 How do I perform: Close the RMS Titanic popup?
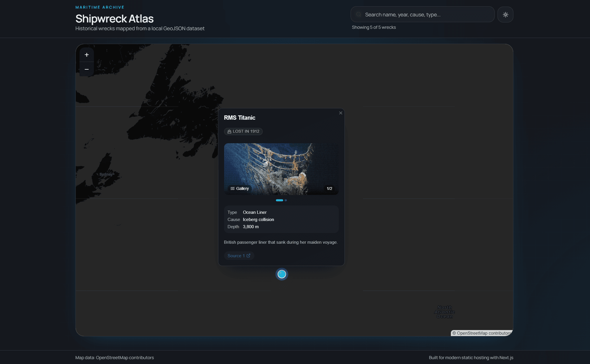point(341,113)
